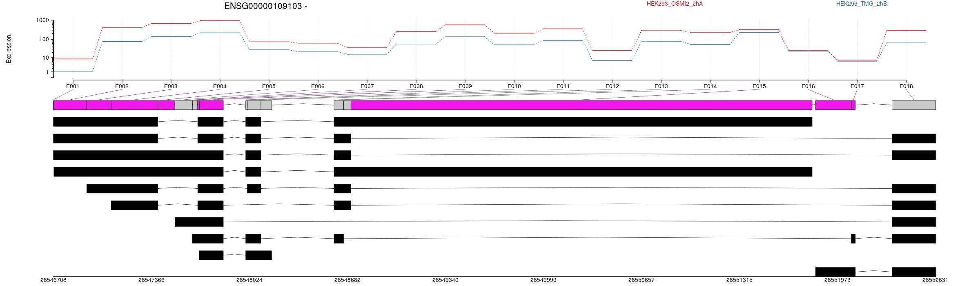Click the Expression axis label
The image size is (980, 286).
click(x=9, y=49)
